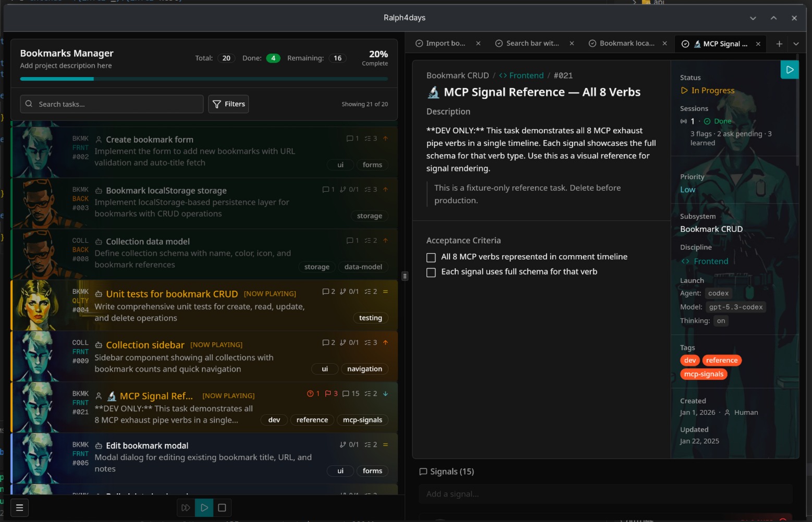
Task: Click the stop square icon near playback controls
Action: click(x=223, y=507)
